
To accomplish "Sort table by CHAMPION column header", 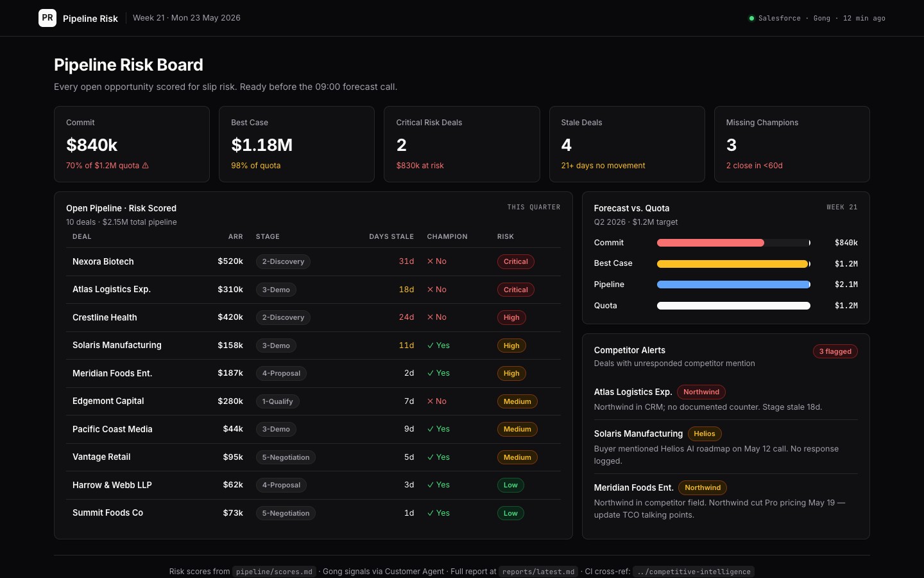I will point(447,237).
